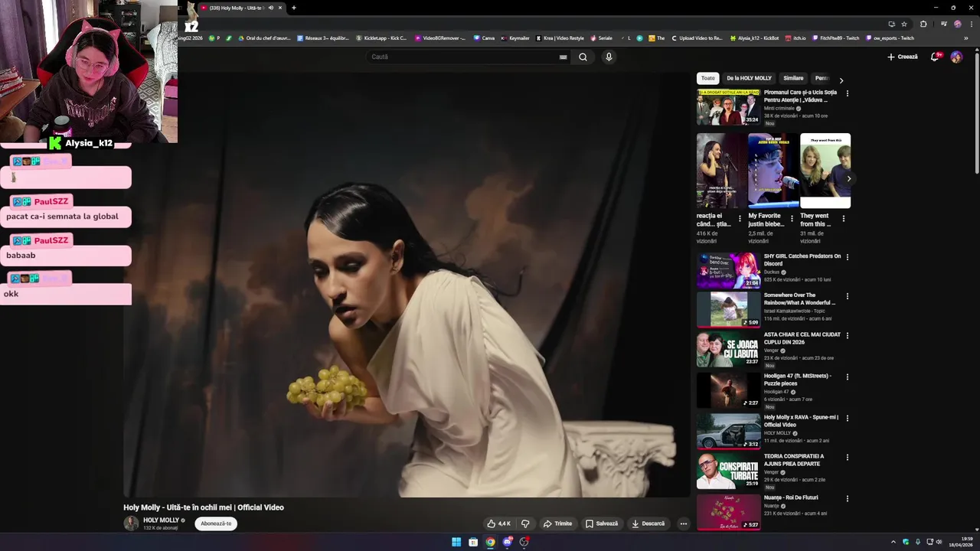This screenshot has width=980, height=551.
Task: Dislike the video with thumbs down
Action: coord(525,523)
